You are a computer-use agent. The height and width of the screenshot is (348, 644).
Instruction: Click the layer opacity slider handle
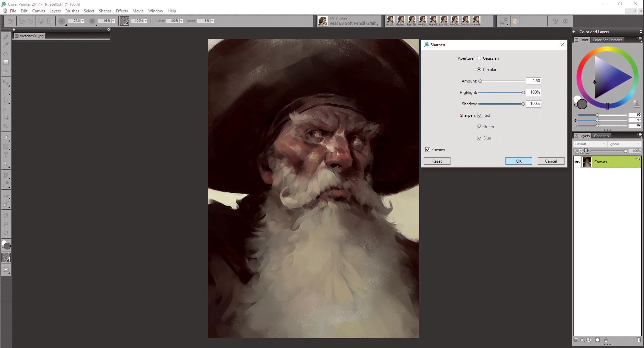(625, 151)
